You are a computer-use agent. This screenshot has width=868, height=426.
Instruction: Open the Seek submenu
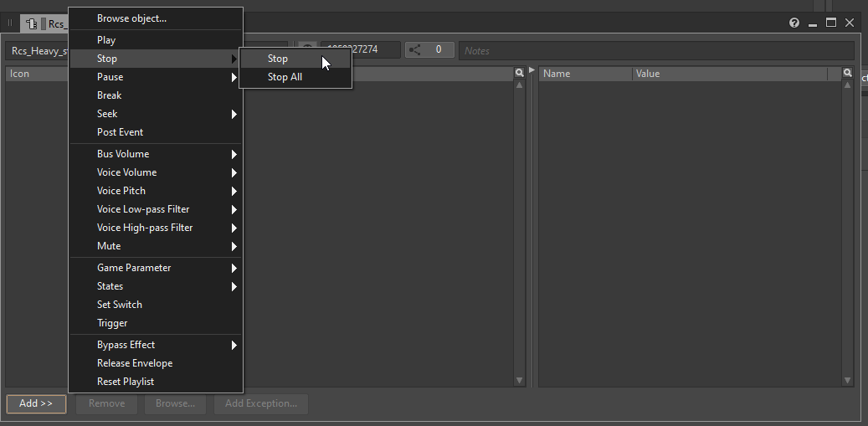coord(156,114)
